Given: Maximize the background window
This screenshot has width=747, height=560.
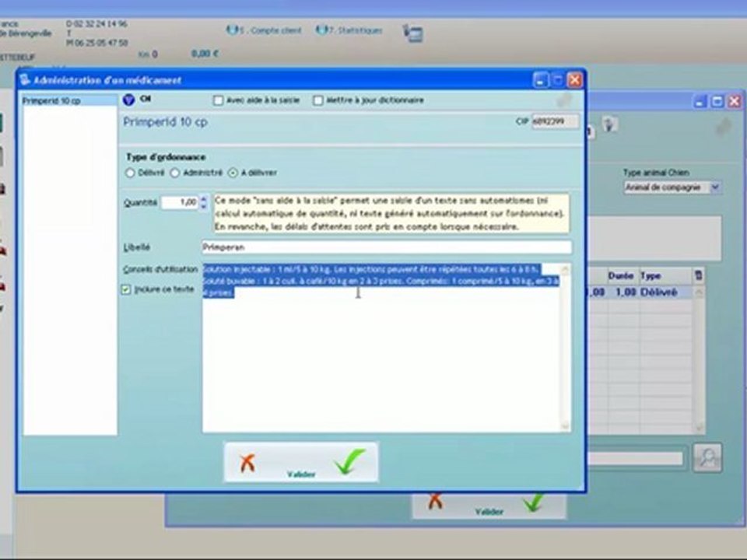Looking at the screenshot, I should (717, 101).
